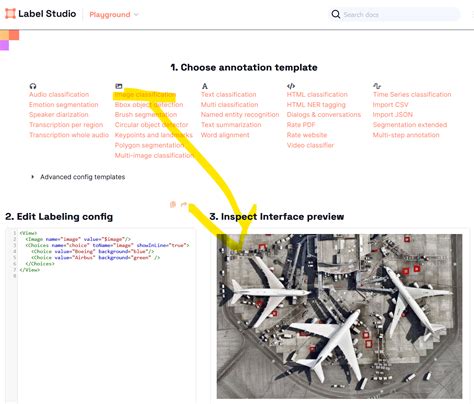
Task: Select the Multi classification template
Action: tap(229, 105)
